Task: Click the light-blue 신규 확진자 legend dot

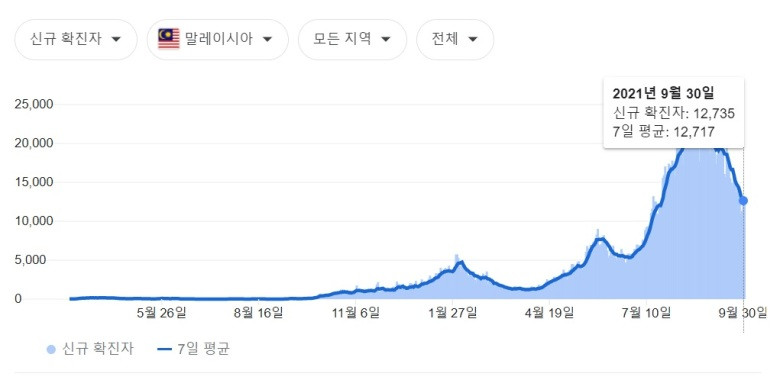Action: click(x=51, y=350)
